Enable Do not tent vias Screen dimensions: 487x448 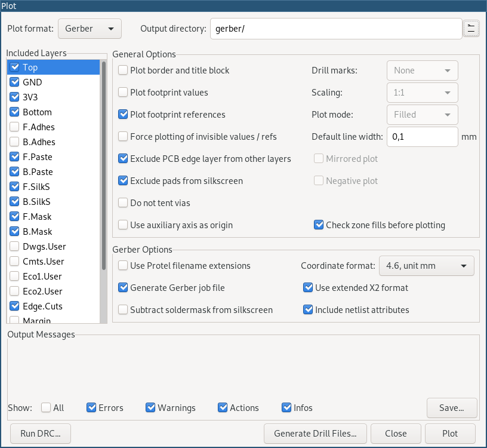click(123, 202)
